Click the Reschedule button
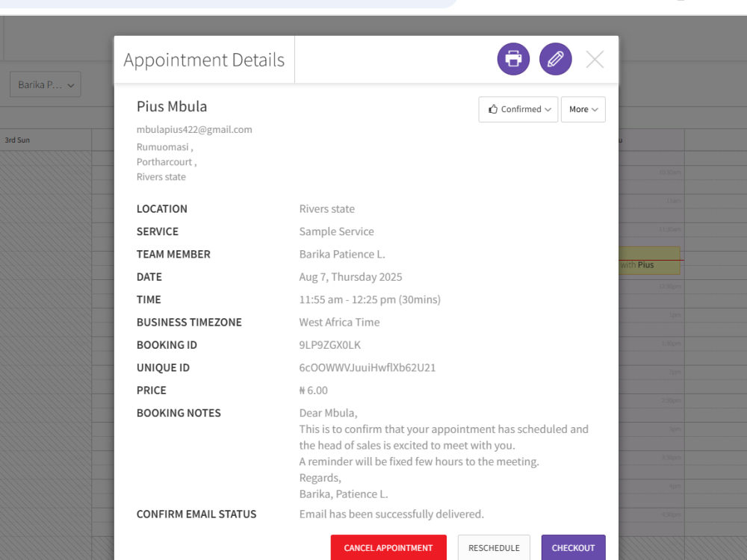747x560 pixels. 494,547
